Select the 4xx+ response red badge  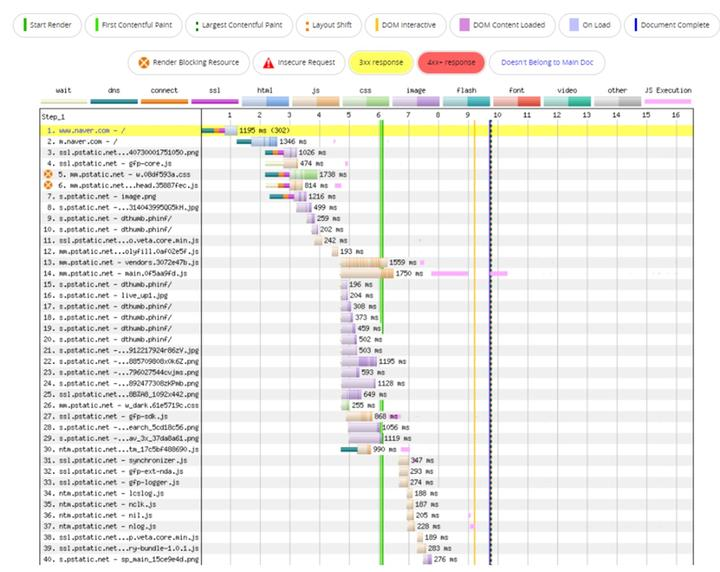450,63
